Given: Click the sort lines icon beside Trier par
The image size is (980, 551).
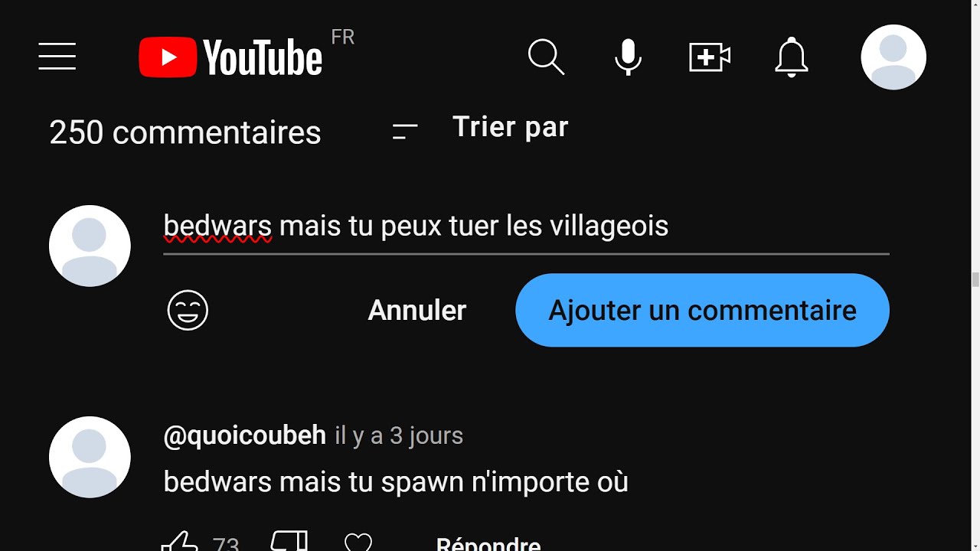Looking at the screenshot, I should tap(405, 132).
